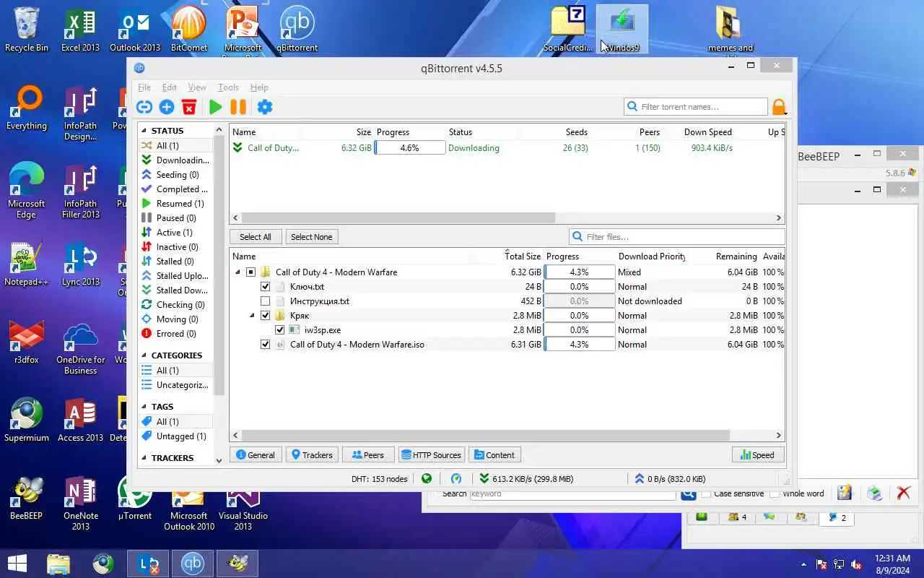Viewport: 924px width, 578px height.
Task: Click the torrent progress bar showing 4.6%
Action: (x=409, y=147)
